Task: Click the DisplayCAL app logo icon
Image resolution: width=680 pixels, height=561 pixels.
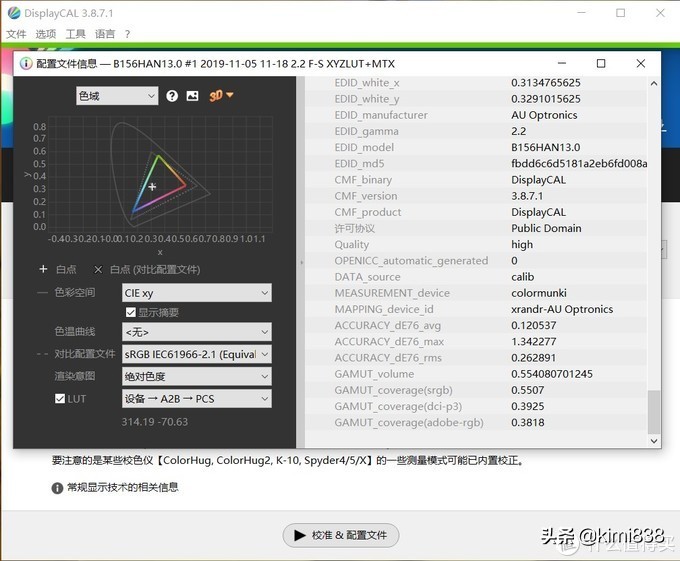Action: [14, 13]
